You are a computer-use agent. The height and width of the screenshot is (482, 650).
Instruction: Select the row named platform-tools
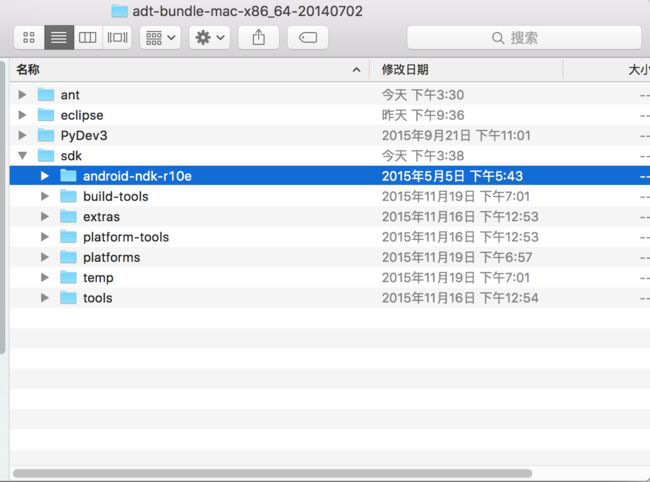point(330,237)
